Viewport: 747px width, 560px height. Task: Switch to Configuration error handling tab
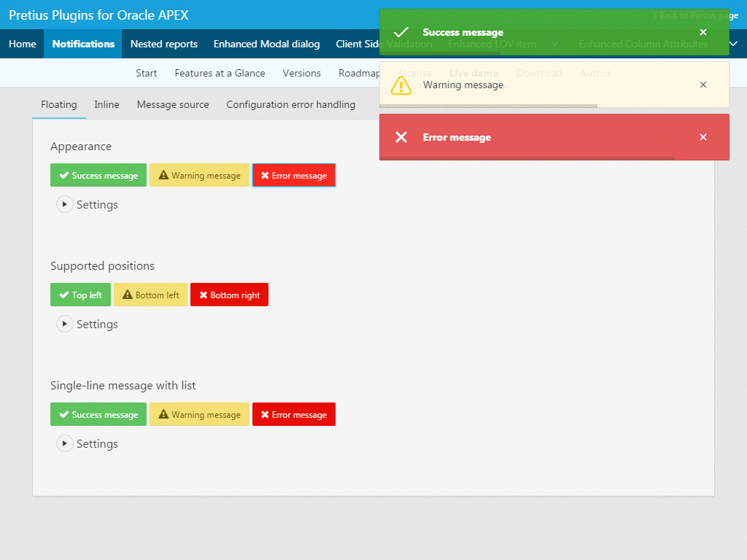click(290, 105)
